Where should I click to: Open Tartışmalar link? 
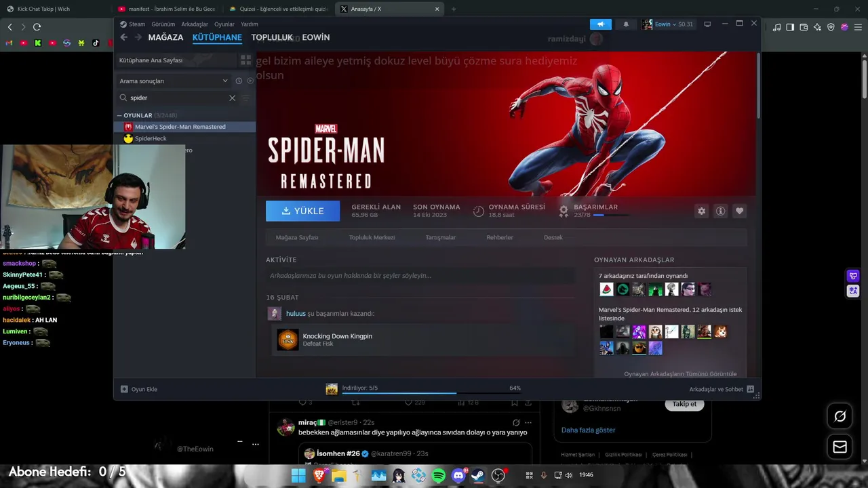coord(440,237)
